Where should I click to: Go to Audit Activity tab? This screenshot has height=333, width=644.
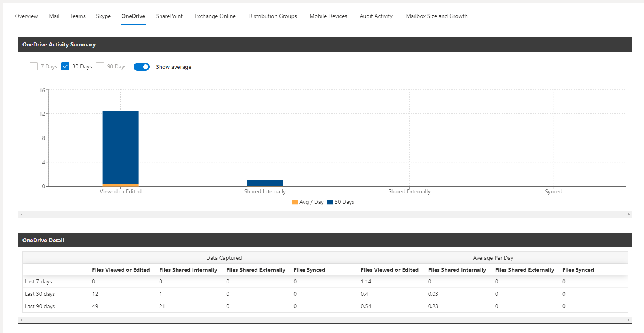[x=376, y=16]
